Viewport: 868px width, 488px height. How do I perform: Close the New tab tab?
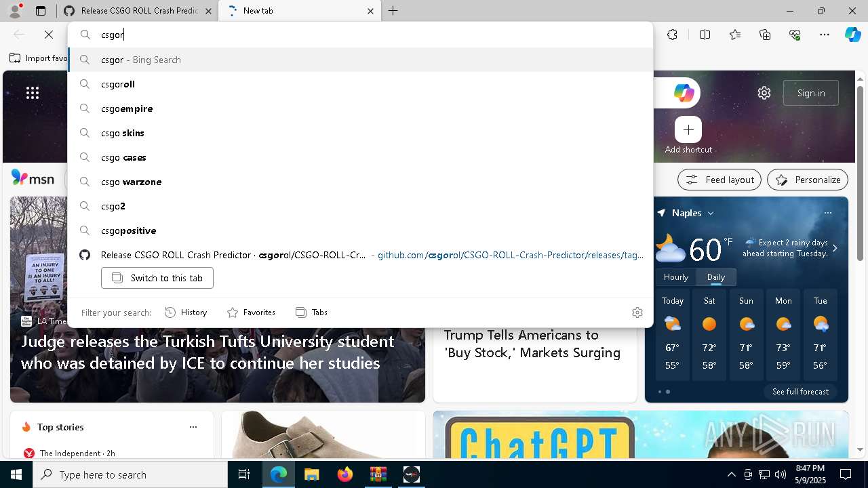[x=370, y=11]
